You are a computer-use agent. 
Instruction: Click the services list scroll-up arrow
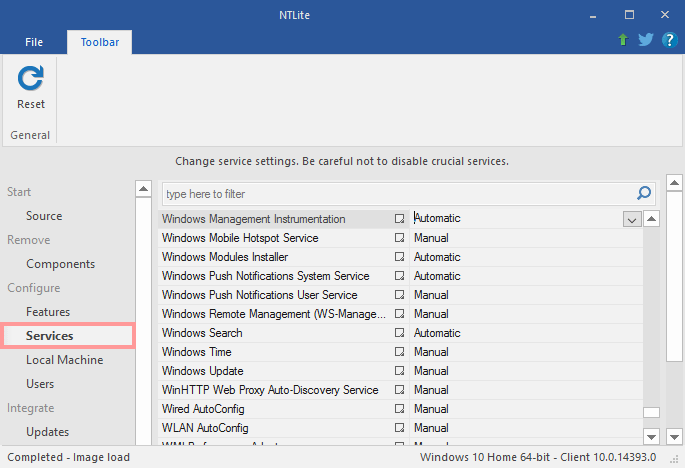(x=651, y=219)
